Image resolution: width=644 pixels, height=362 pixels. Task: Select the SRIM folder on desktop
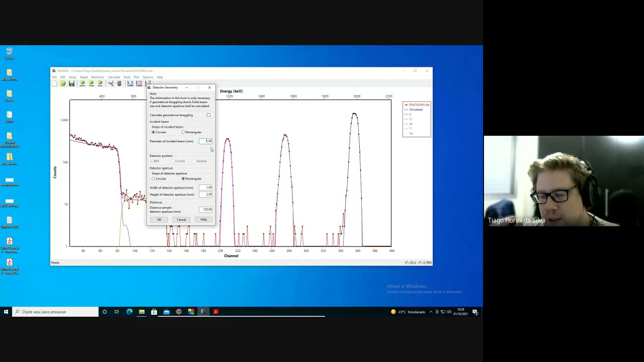pos(9,117)
